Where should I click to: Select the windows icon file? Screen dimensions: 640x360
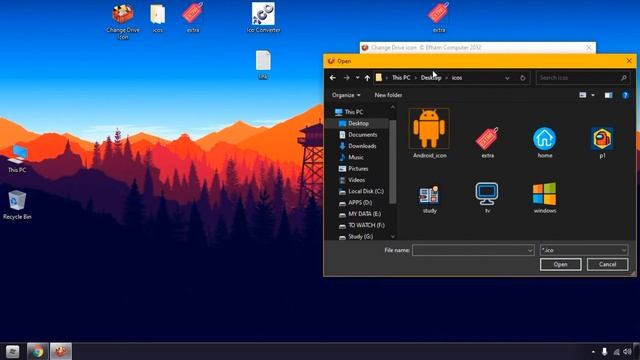pyautogui.click(x=544, y=198)
